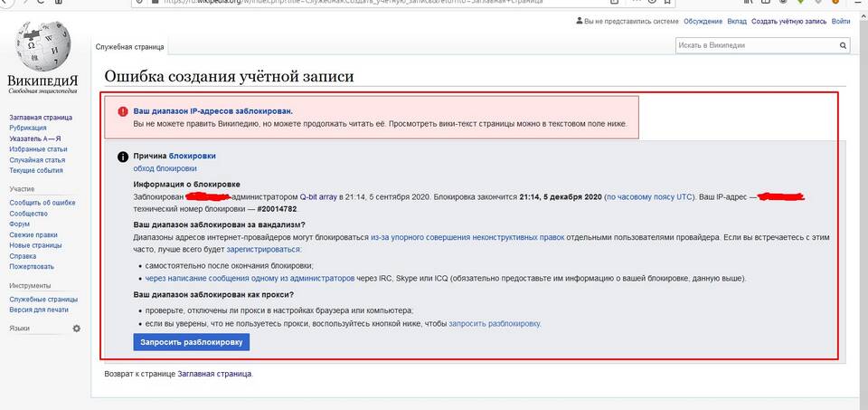The height and width of the screenshot is (410, 868).
Task: Click 'Сообщить об ошибке' in sidebar
Action: (42, 203)
